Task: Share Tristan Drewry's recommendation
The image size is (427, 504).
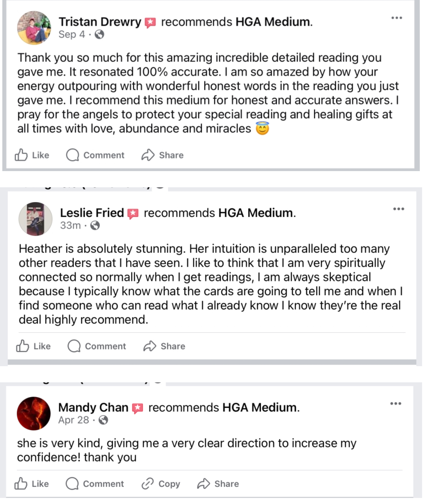Action: 162,155
